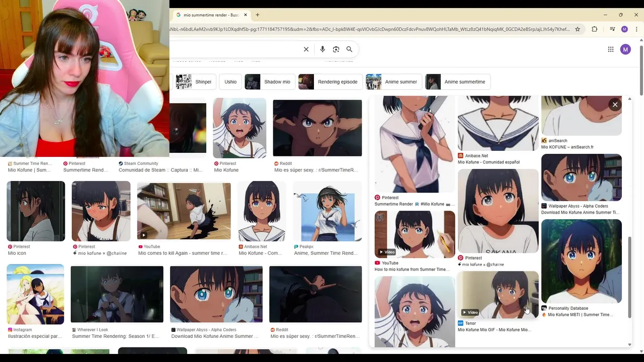Open the Wallpaper - Alpha Coders side panel image
The width and height of the screenshot is (644, 362).
click(x=582, y=177)
